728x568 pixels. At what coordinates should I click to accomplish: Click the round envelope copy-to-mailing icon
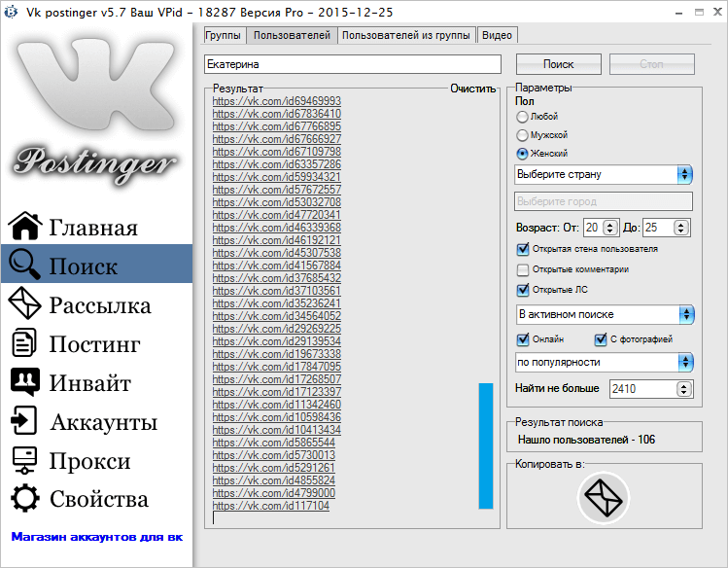click(604, 498)
